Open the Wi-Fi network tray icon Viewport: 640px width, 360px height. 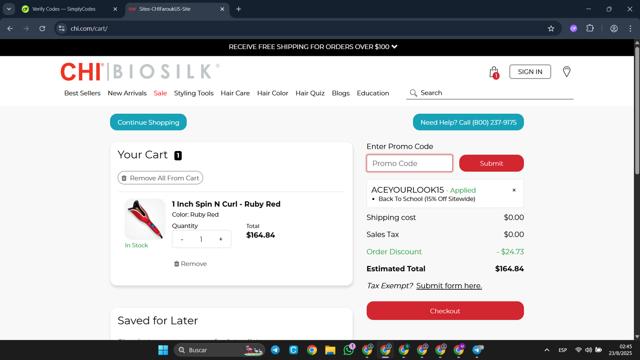pos(578,350)
